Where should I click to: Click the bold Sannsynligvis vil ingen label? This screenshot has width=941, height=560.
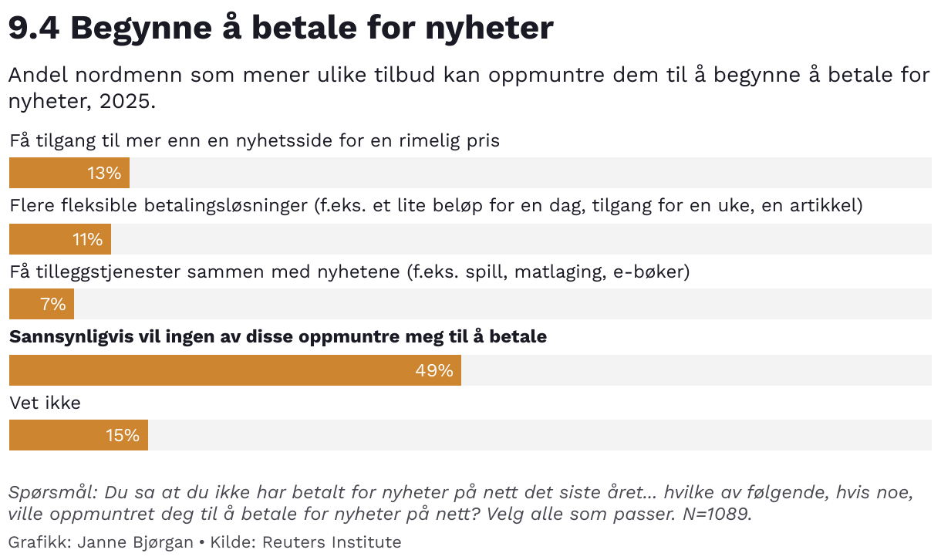click(x=278, y=337)
